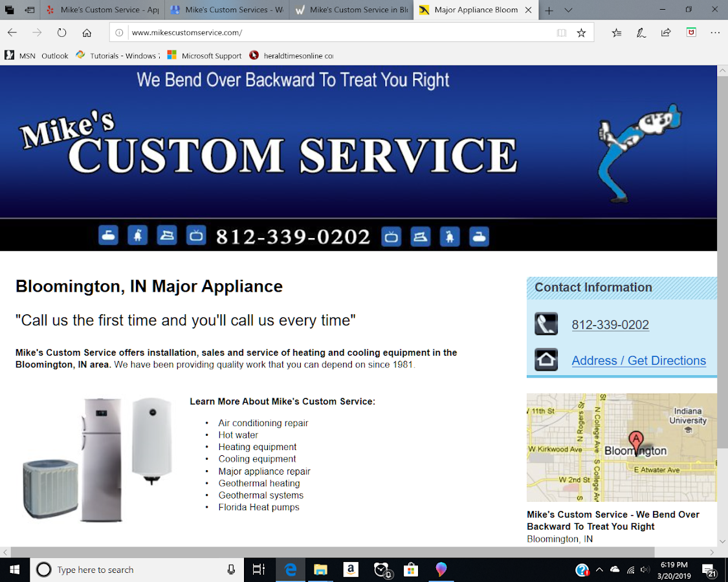This screenshot has width=728, height=582.
Task: Click the home icon next to Address link
Action: click(x=546, y=360)
